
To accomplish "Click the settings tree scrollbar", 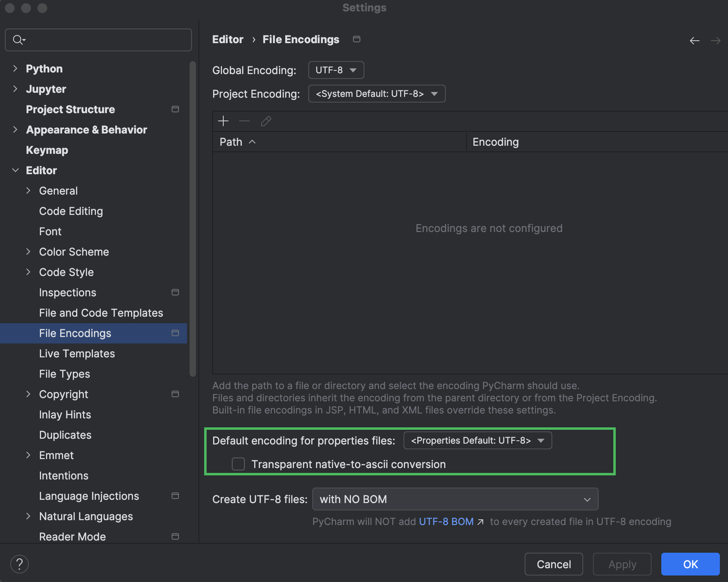I will 193,219.
